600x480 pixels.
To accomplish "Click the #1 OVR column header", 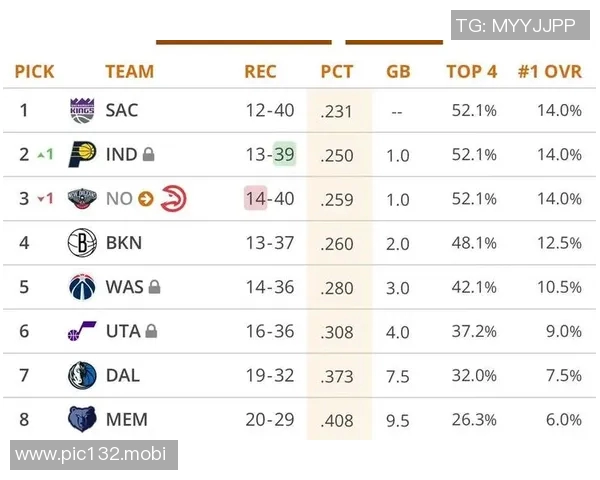I will (x=549, y=72).
